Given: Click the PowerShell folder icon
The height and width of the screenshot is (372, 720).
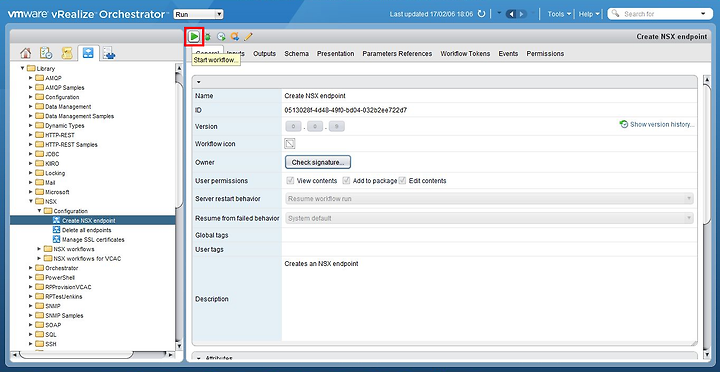Looking at the screenshot, I should (x=40, y=277).
